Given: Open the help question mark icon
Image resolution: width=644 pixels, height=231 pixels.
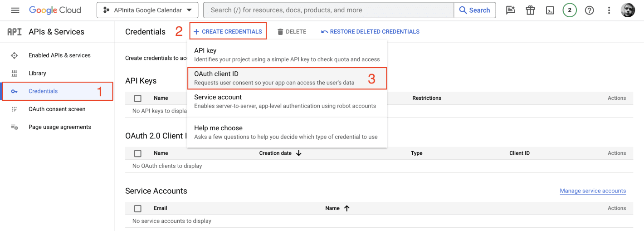Looking at the screenshot, I should (589, 10).
